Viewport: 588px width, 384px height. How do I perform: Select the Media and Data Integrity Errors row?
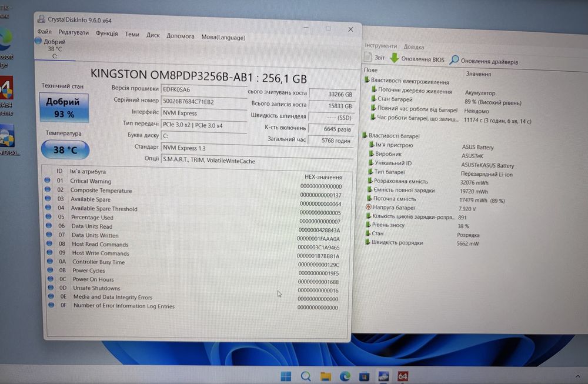[195, 297]
